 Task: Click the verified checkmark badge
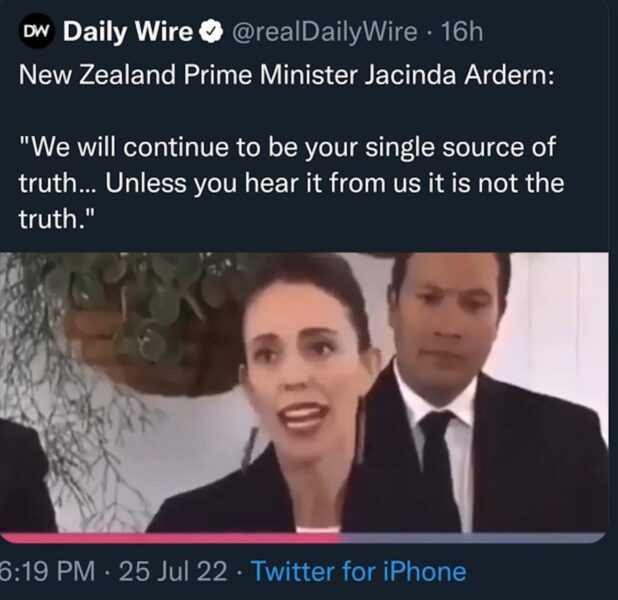[211, 32]
